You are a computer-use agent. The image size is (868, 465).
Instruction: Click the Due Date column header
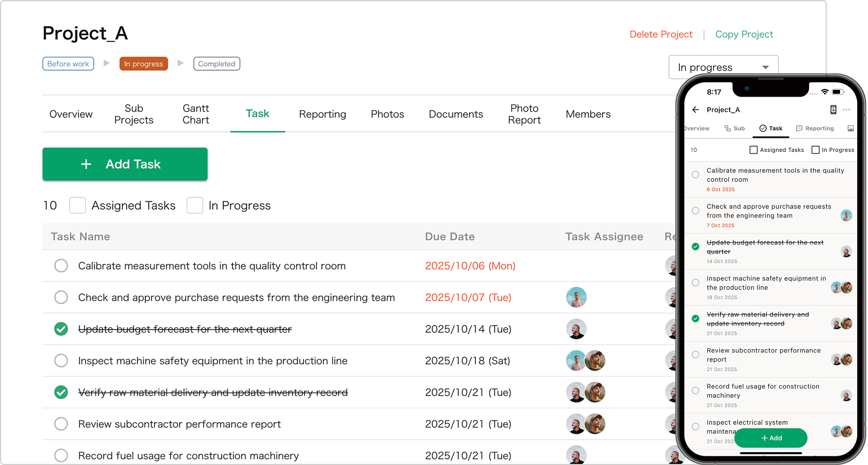[x=450, y=237]
